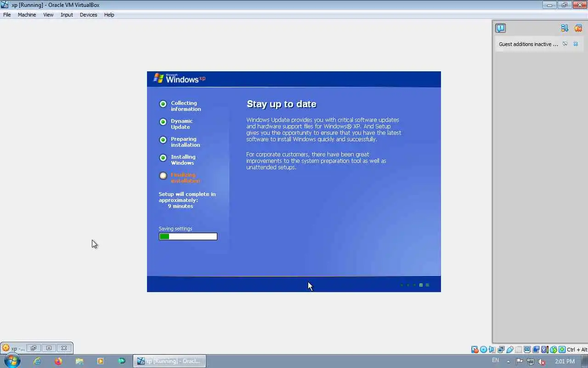Click the Dynamic Update step bullet

[163, 122]
